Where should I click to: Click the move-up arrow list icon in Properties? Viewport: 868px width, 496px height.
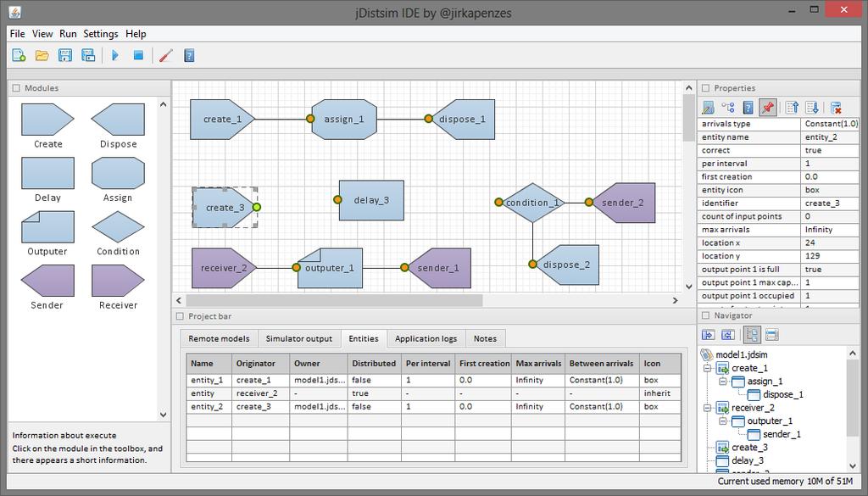click(793, 108)
